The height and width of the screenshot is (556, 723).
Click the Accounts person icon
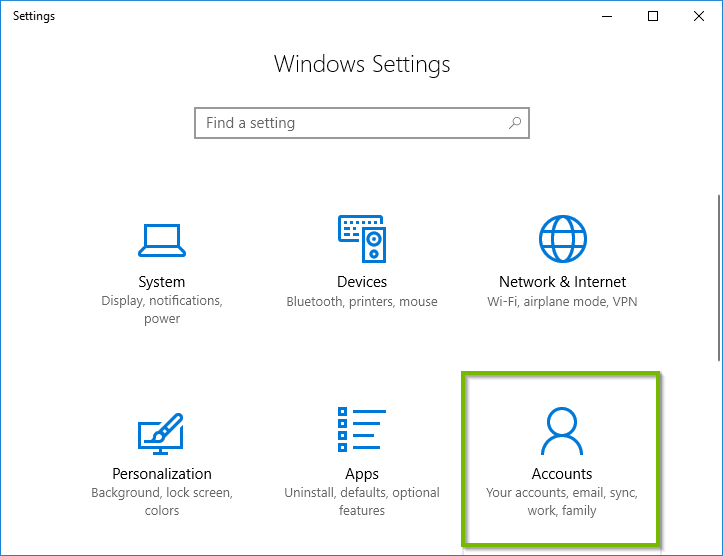coord(561,431)
